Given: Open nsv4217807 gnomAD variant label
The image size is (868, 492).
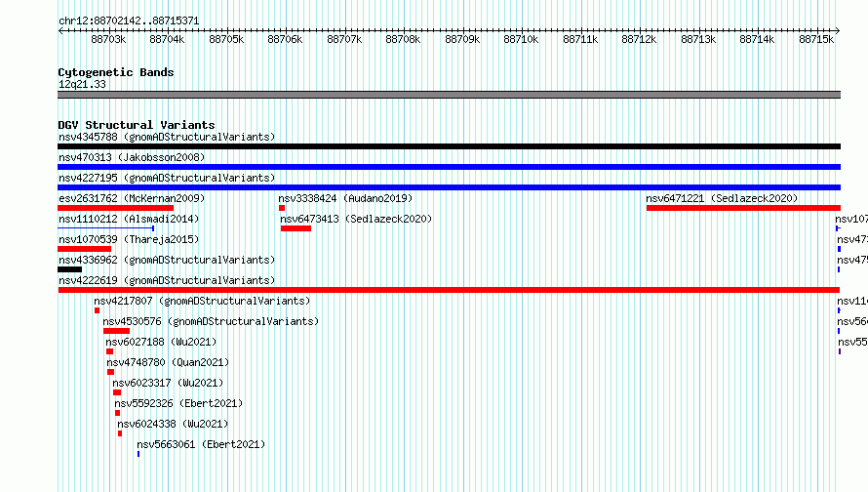Looking at the screenshot, I should [x=202, y=301].
